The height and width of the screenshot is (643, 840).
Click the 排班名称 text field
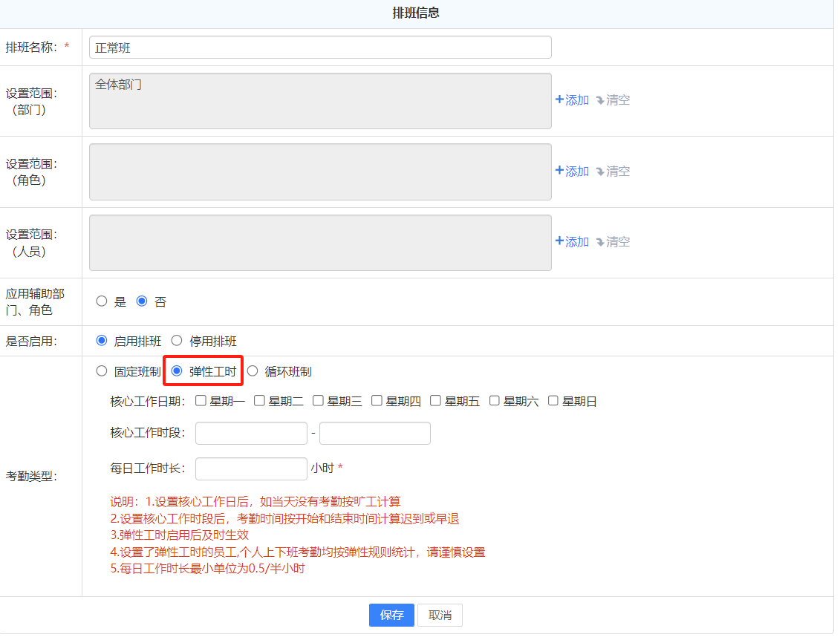pos(320,48)
